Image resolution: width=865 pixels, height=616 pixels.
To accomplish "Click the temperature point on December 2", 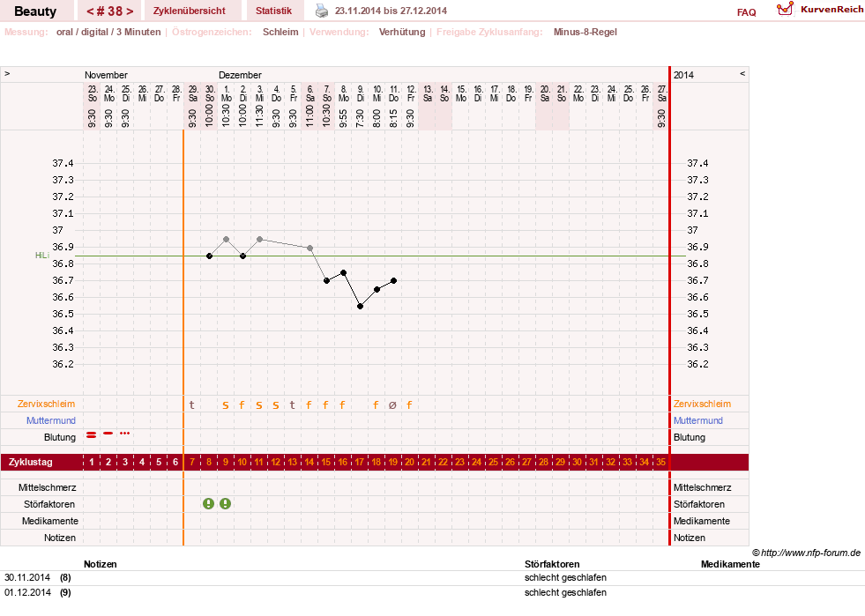I will 242,256.
